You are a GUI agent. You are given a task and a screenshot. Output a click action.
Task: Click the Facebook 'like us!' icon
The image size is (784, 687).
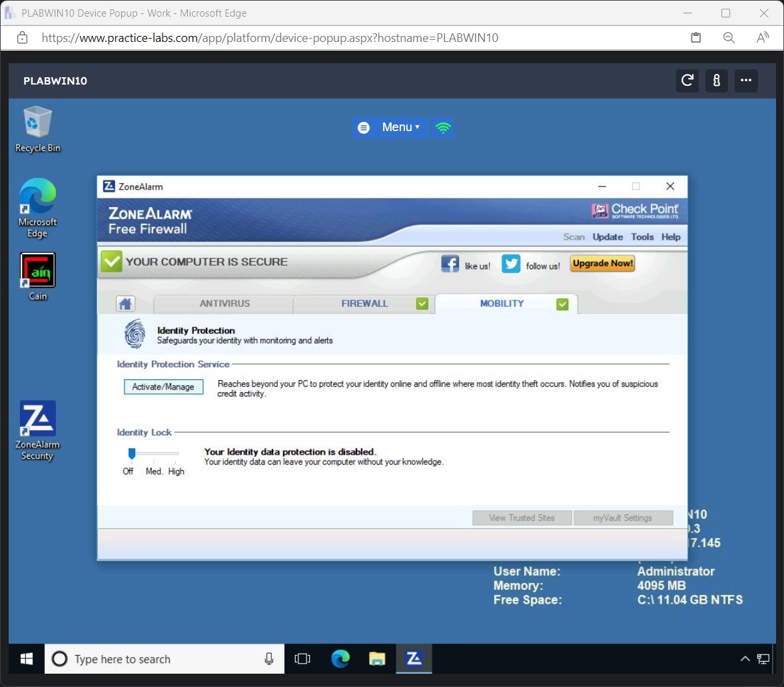450,263
